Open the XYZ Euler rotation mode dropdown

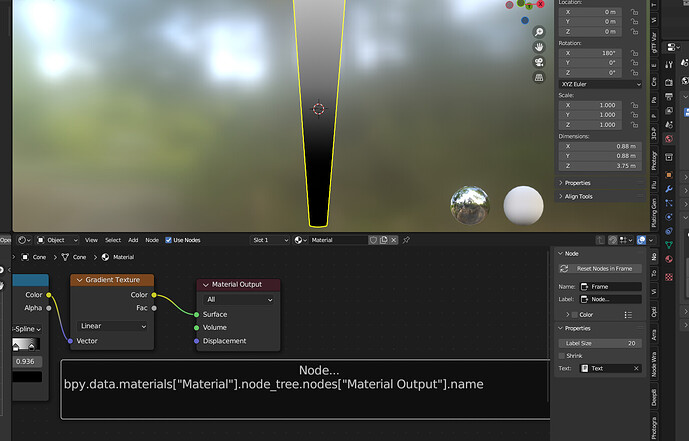coord(600,84)
